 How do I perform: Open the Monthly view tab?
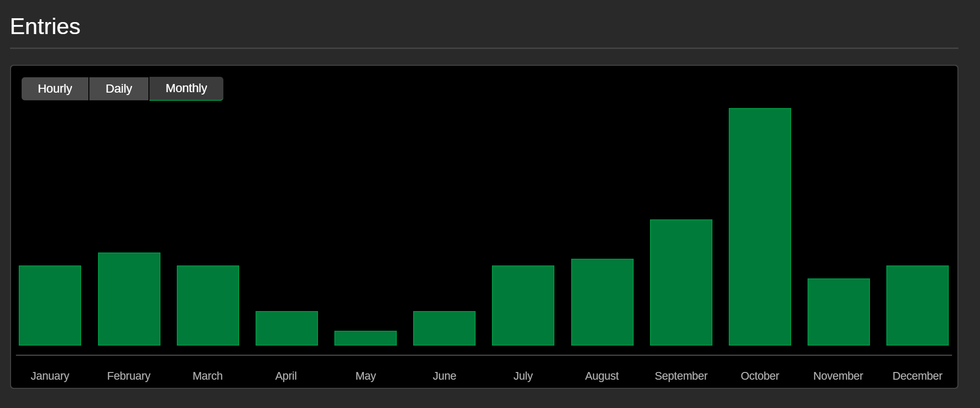pyautogui.click(x=186, y=88)
